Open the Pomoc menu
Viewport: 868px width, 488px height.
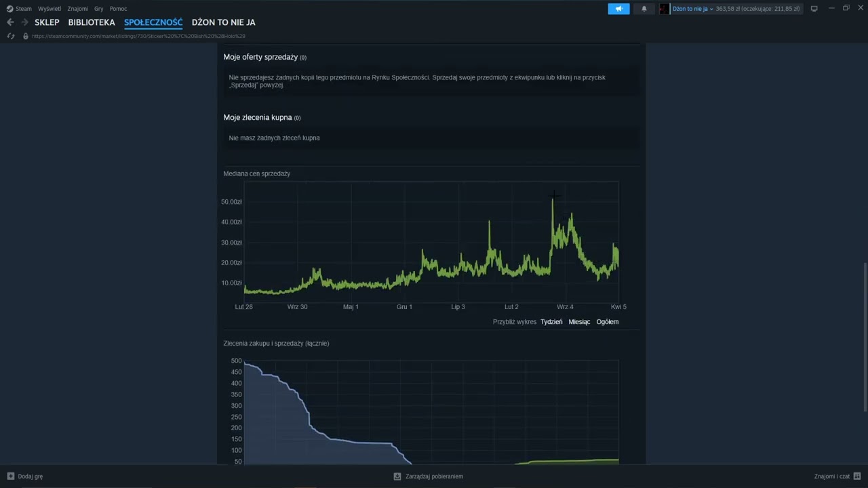(119, 9)
